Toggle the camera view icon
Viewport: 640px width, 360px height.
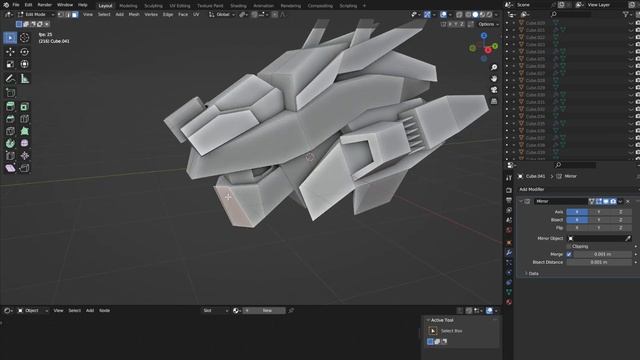pyautogui.click(x=494, y=90)
